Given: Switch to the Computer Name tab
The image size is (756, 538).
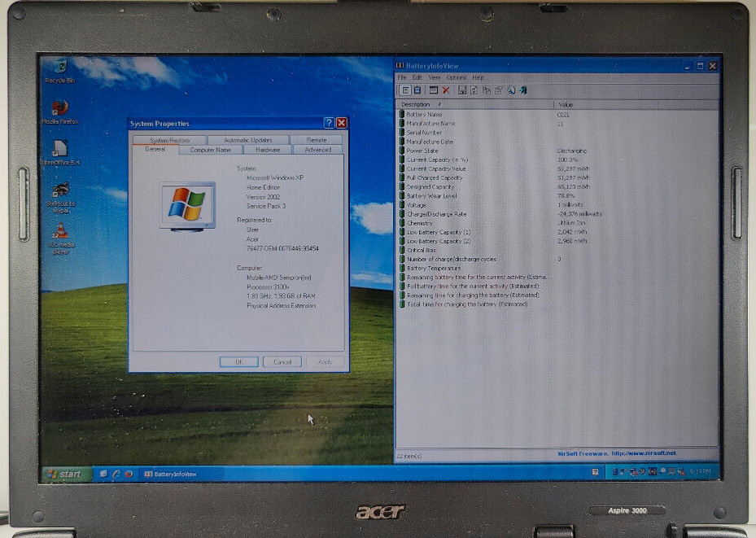Looking at the screenshot, I should point(210,150).
